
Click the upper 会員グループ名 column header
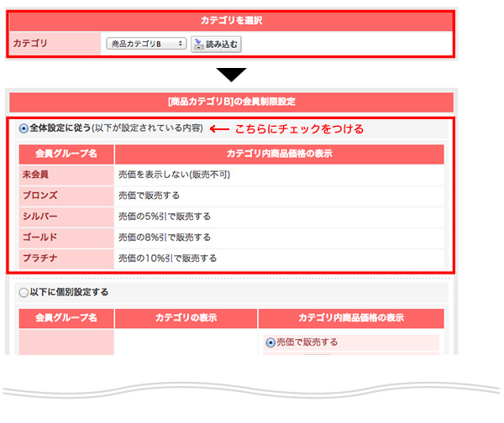pos(66,154)
